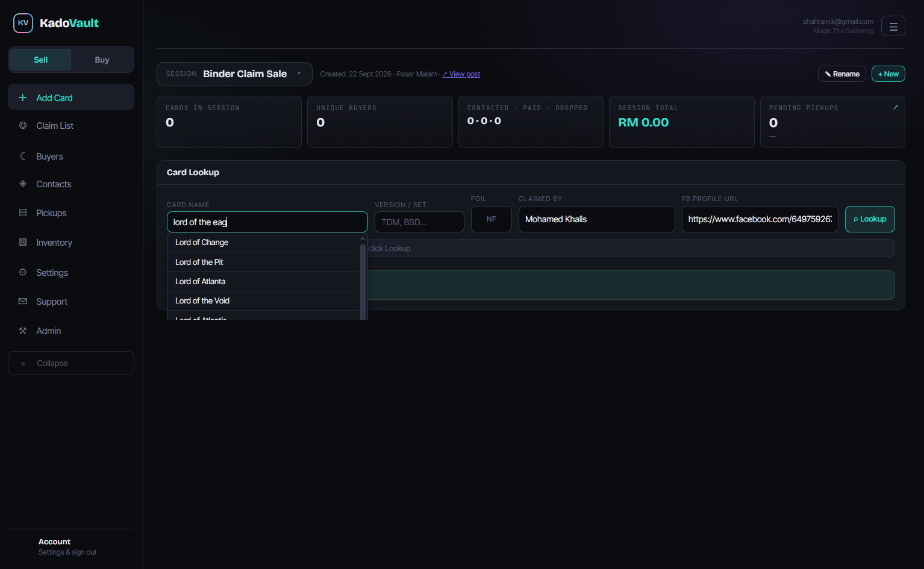
Task: Click the Collapse chevron icon
Action: pyautogui.click(x=23, y=363)
